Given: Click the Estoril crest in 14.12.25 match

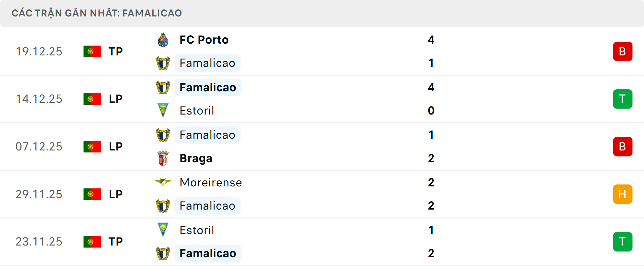Looking at the screenshot, I should point(163,110).
